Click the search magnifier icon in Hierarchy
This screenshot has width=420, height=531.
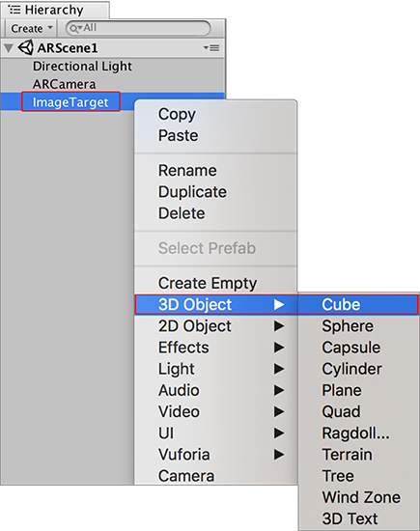point(73,28)
